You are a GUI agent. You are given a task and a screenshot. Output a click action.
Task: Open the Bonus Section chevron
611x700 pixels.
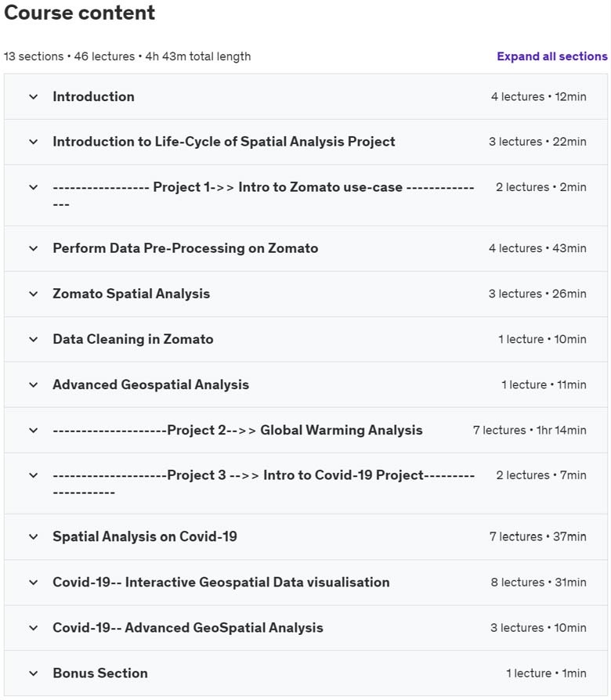(33, 673)
